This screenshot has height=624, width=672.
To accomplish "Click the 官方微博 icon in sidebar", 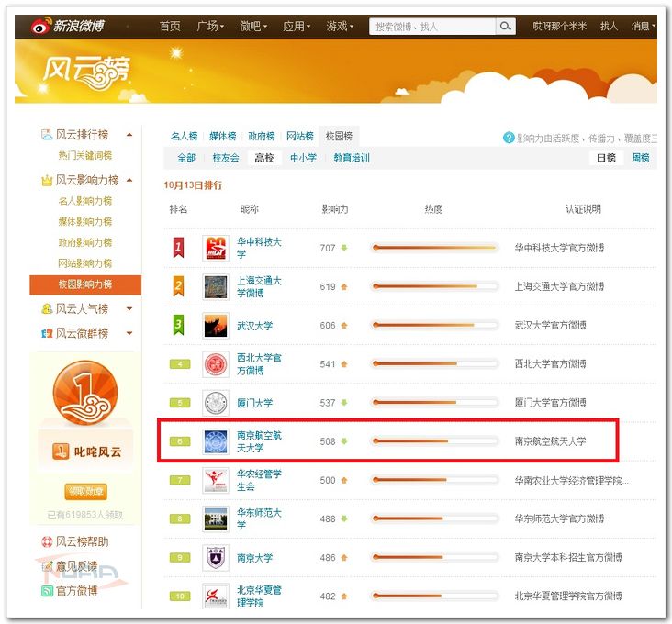I will click(x=48, y=591).
